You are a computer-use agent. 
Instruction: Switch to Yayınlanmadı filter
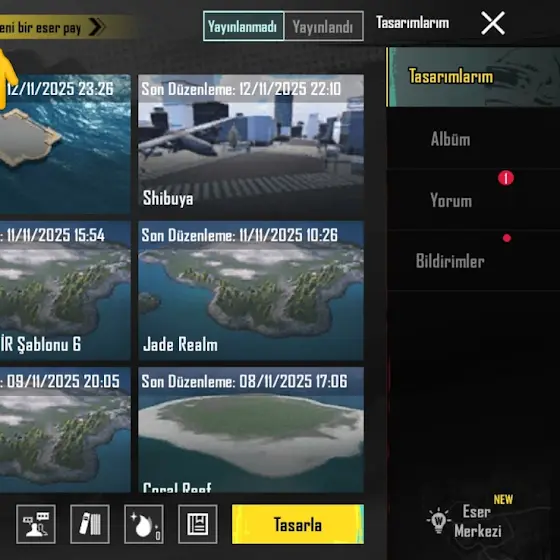[x=244, y=26]
